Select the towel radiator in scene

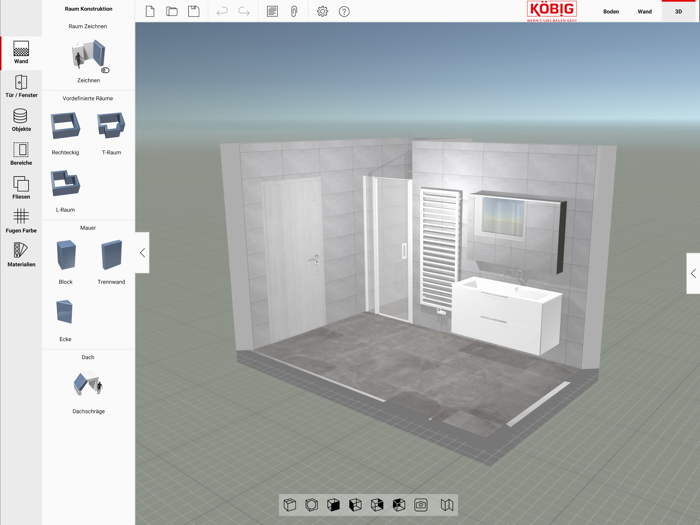[x=440, y=248]
